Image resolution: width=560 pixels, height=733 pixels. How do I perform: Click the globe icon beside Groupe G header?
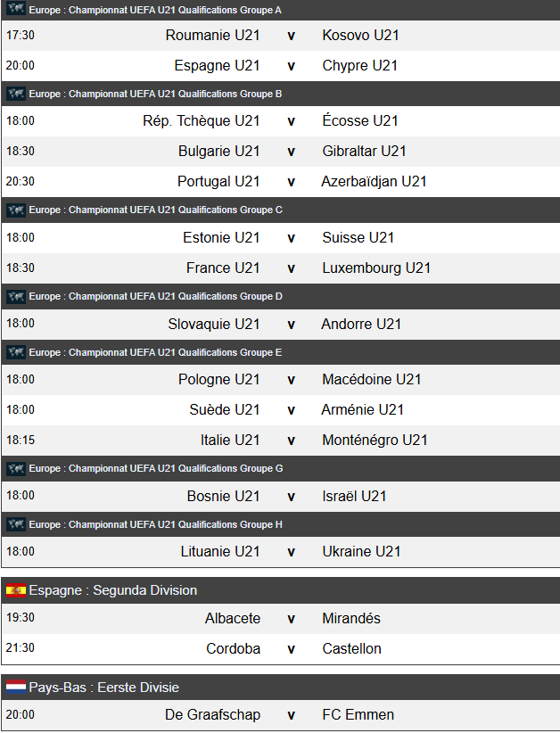15,468
